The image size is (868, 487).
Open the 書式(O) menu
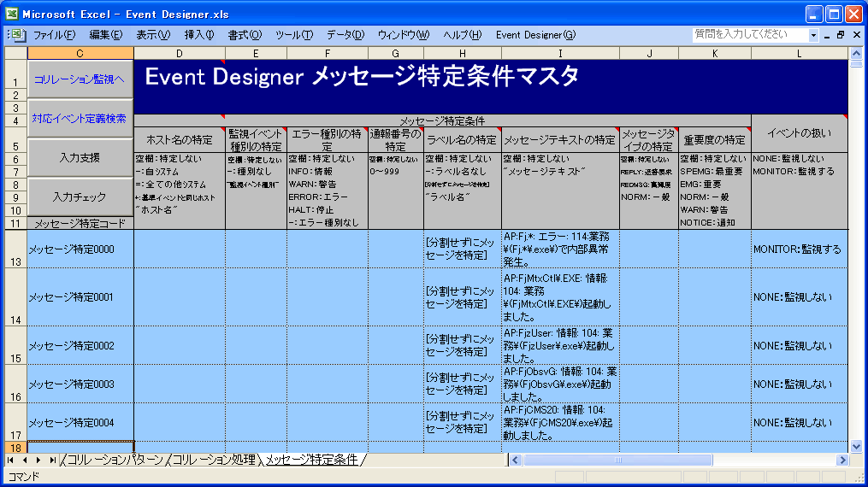click(244, 35)
